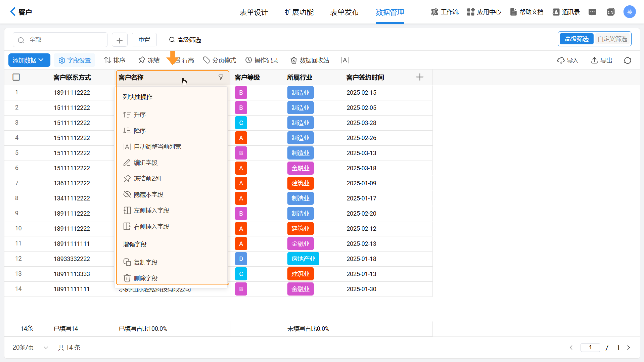Toggle the select-all checkbox in header
This screenshot has height=362, width=644.
pos(16,77)
